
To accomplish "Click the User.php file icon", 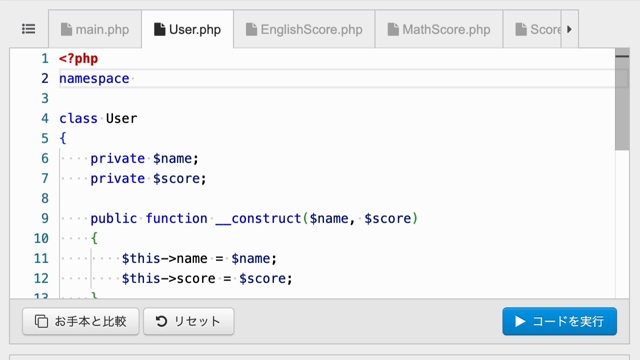I will [x=160, y=29].
